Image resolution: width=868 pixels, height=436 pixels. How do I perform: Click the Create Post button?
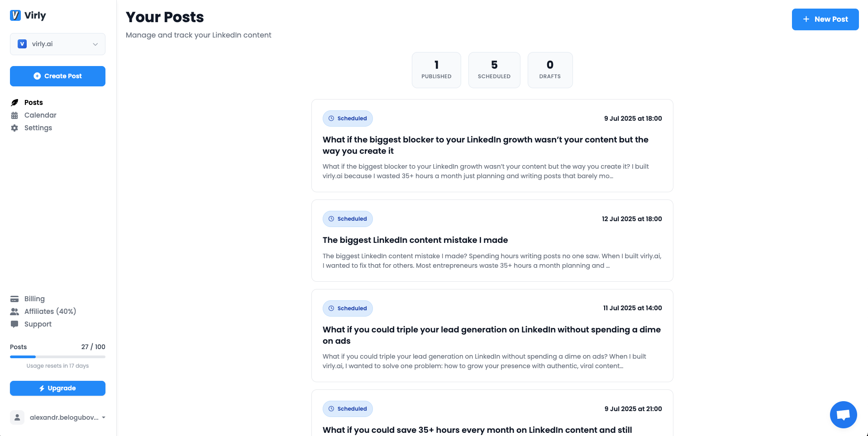[x=57, y=76]
